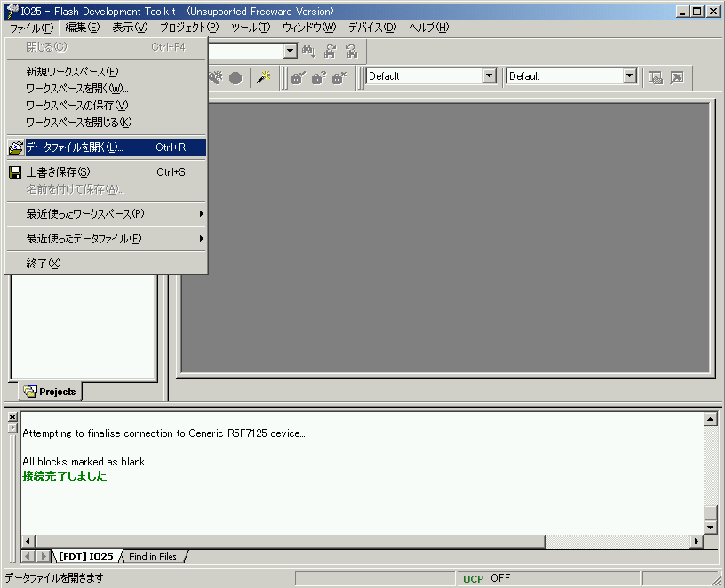Choose ワークスペースを閉じる(K) menu entry
725x588 pixels.
(107, 122)
